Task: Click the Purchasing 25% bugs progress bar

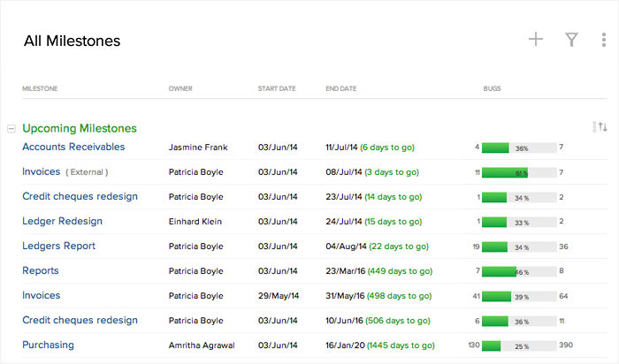Action: [x=519, y=345]
